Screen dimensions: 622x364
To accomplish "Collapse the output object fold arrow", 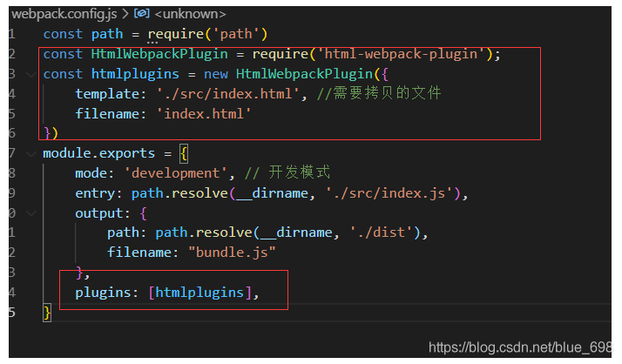I will click(x=31, y=213).
